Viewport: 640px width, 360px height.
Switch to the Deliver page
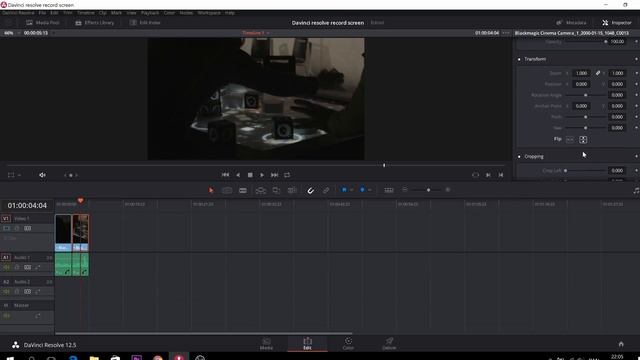[389, 344]
